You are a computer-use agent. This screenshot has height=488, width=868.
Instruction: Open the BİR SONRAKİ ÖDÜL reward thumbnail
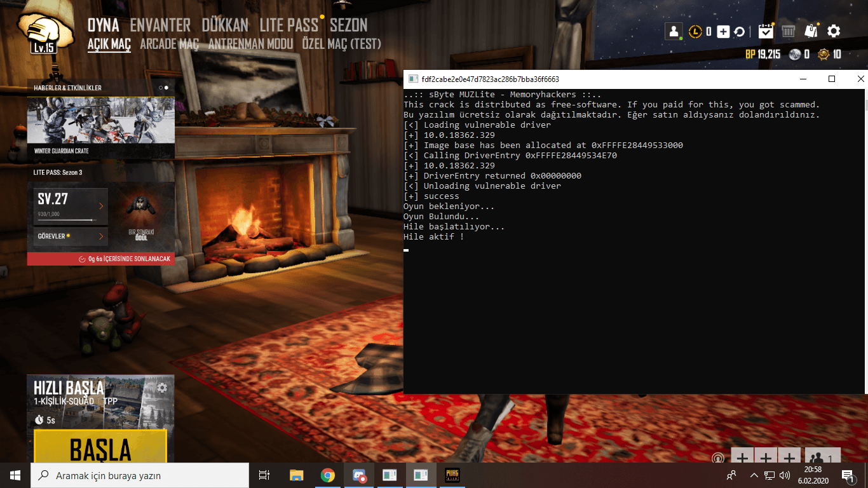click(142, 217)
